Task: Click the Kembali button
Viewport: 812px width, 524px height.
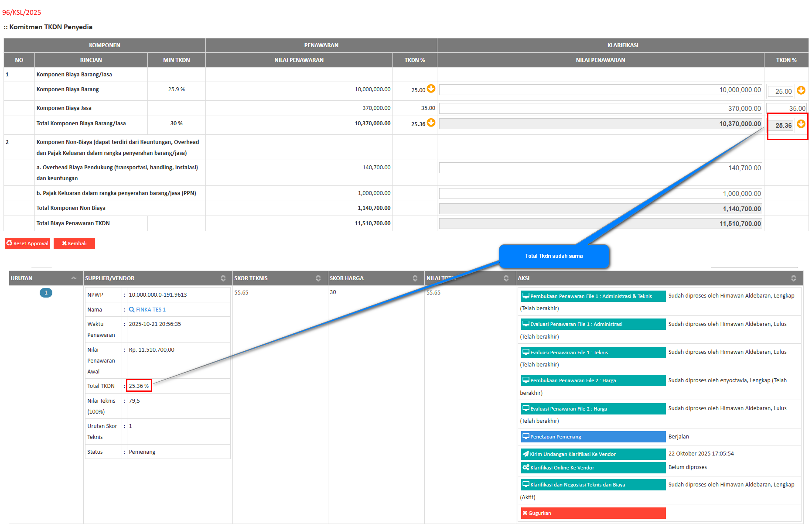Action: point(74,243)
